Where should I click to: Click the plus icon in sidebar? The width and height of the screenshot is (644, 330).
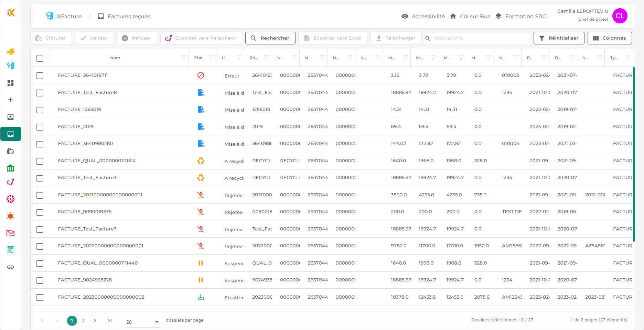(x=11, y=100)
